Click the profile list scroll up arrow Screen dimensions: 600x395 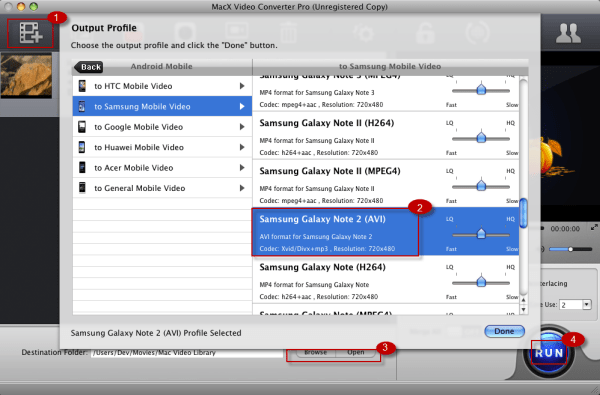(523, 300)
